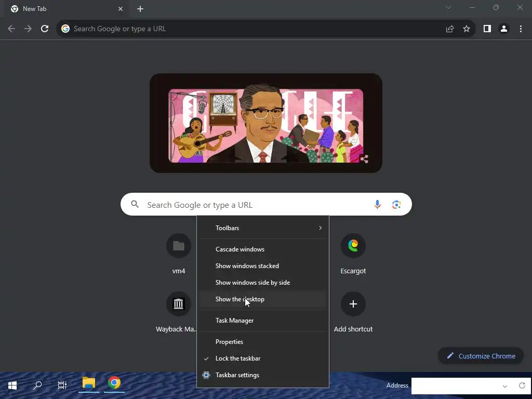This screenshot has height=399, width=532.
Task: Open Taskbar settings
Action: click(262, 375)
